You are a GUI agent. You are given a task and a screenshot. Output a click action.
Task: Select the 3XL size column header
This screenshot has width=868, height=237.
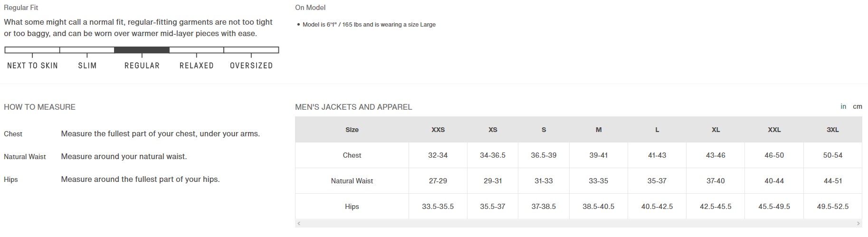coord(832,130)
